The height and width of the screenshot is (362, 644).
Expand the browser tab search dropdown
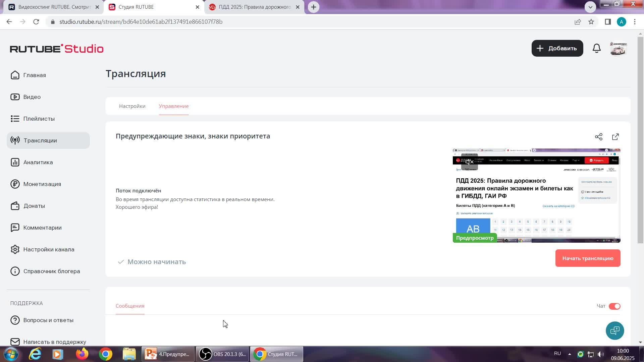pos(590,7)
